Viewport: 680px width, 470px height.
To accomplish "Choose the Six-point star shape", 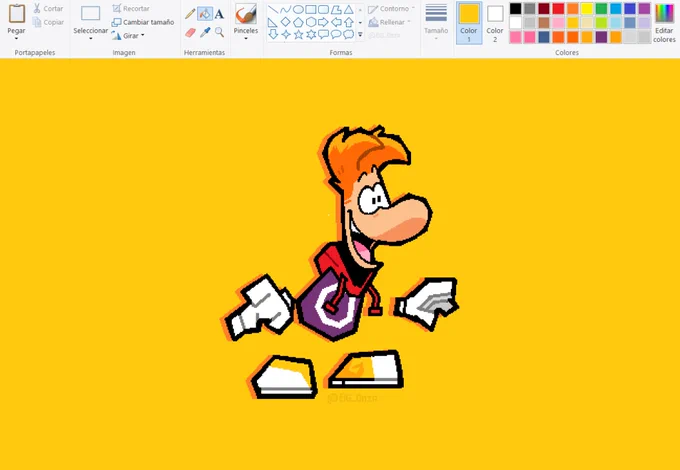I will click(x=311, y=35).
